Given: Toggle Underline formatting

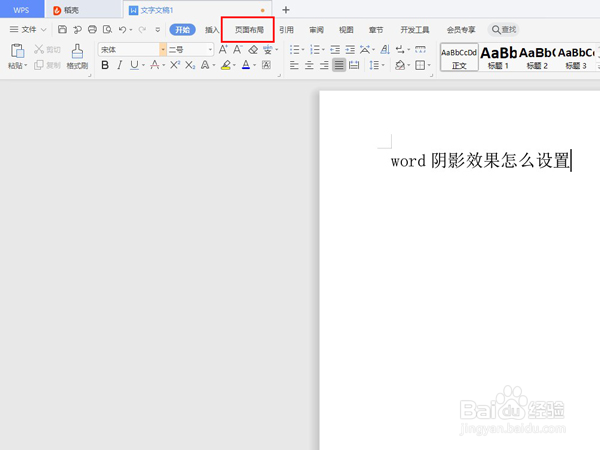Looking at the screenshot, I should click(x=134, y=65).
